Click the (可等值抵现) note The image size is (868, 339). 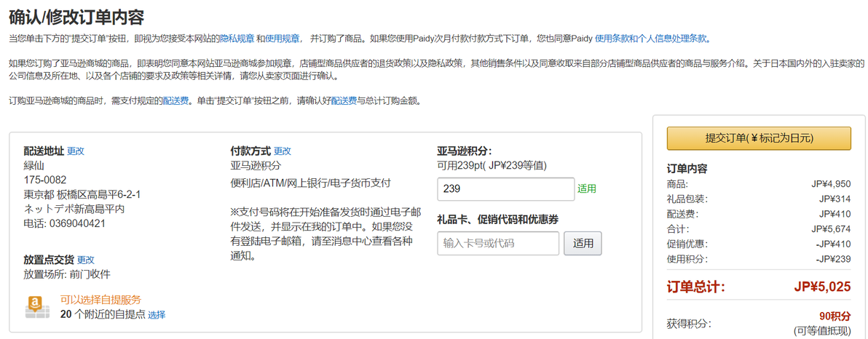tap(822, 331)
